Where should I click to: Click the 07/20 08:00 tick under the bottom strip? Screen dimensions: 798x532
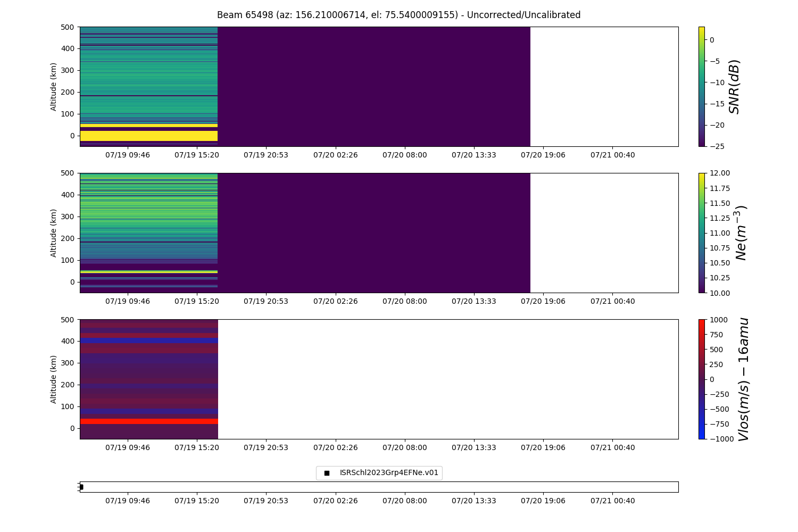[405, 501]
